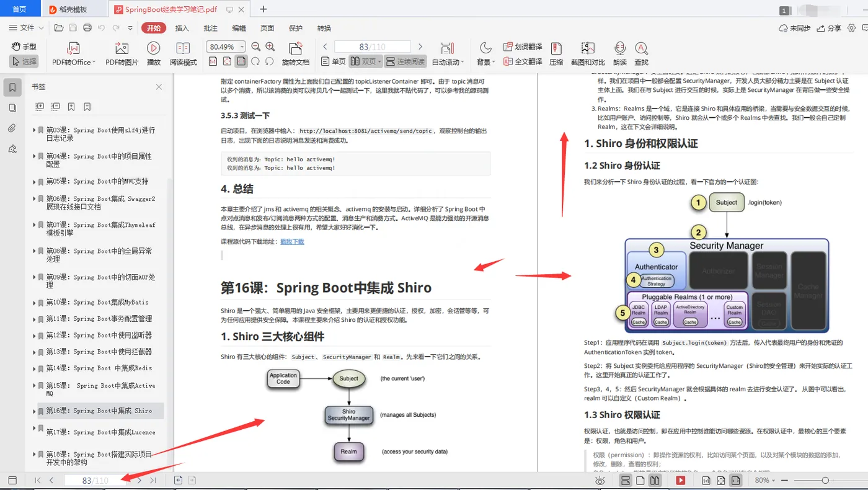Open the 插入 ribbon tab
This screenshot has height=490, width=868.
tap(182, 28)
